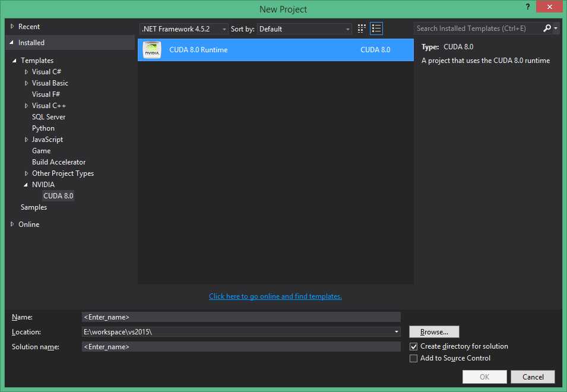Click the Recent label
567x392 pixels.
(x=29, y=26)
